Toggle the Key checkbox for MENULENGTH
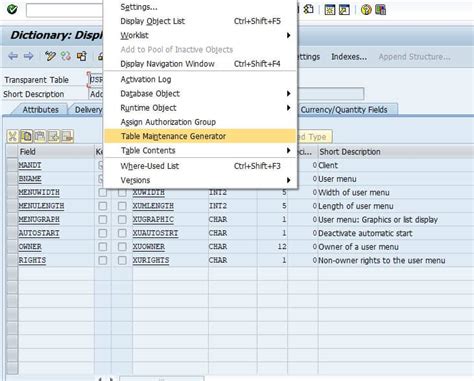The height and width of the screenshot is (381, 474). [x=103, y=206]
